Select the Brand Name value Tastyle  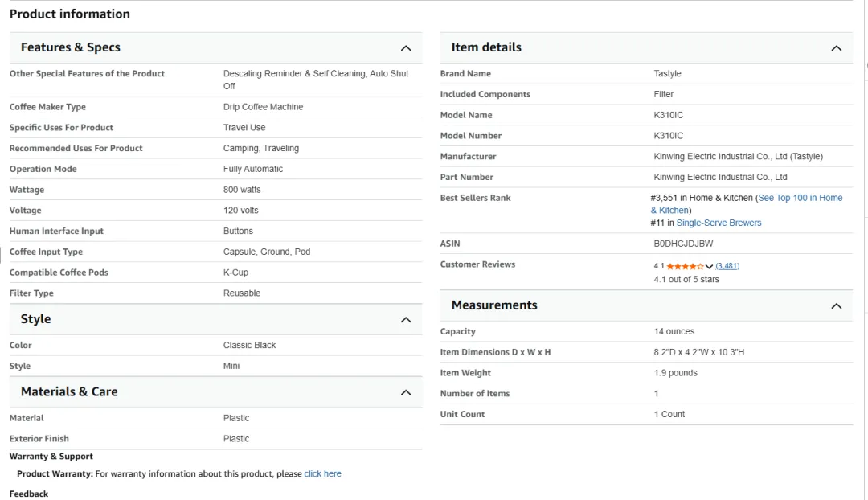coord(667,74)
